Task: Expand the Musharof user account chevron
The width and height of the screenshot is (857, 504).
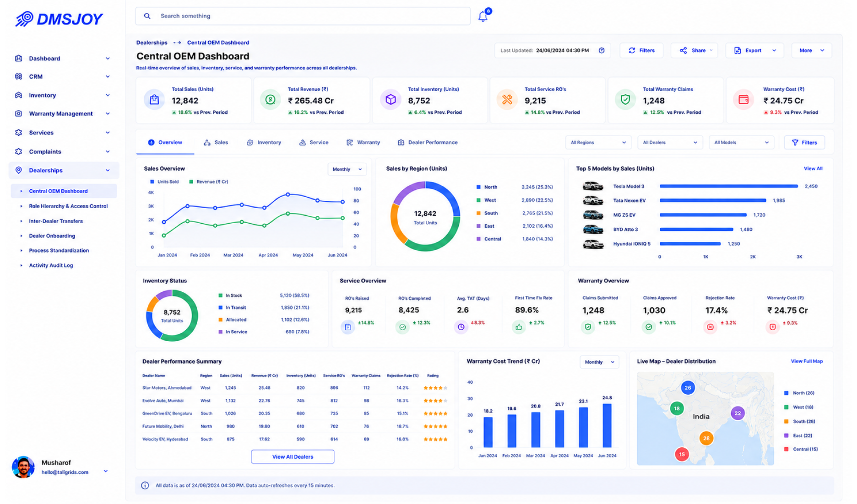Action: tap(106, 471)
